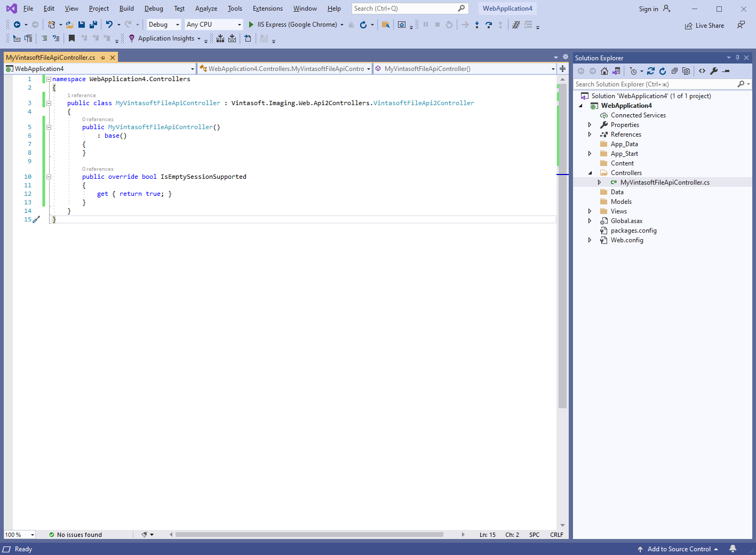Click the Step Over debug icon

(x=489, y=25)
